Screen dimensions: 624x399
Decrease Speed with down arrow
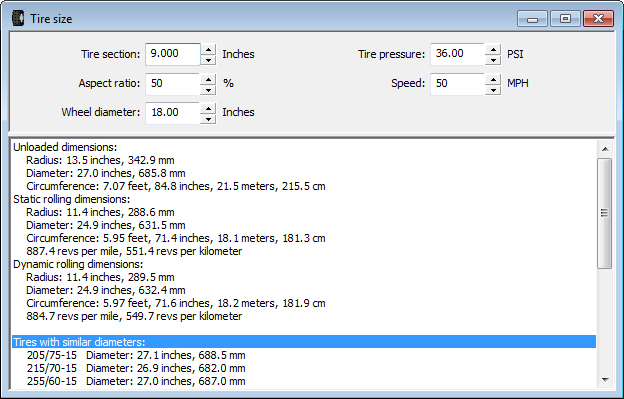click(x=493, y=90)
